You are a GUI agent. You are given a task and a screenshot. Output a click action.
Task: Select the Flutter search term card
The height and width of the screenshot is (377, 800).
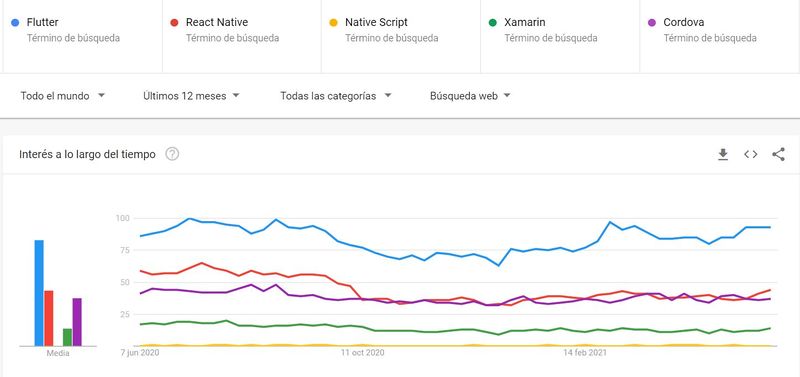click(83, 36)
